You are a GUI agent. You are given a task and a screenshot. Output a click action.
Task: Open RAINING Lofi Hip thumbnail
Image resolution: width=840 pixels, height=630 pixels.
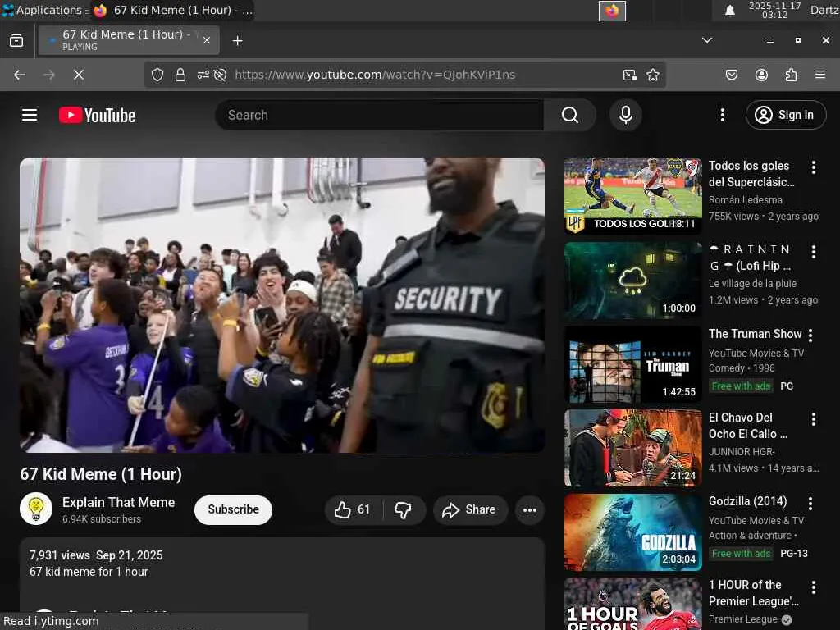point(632,281)
